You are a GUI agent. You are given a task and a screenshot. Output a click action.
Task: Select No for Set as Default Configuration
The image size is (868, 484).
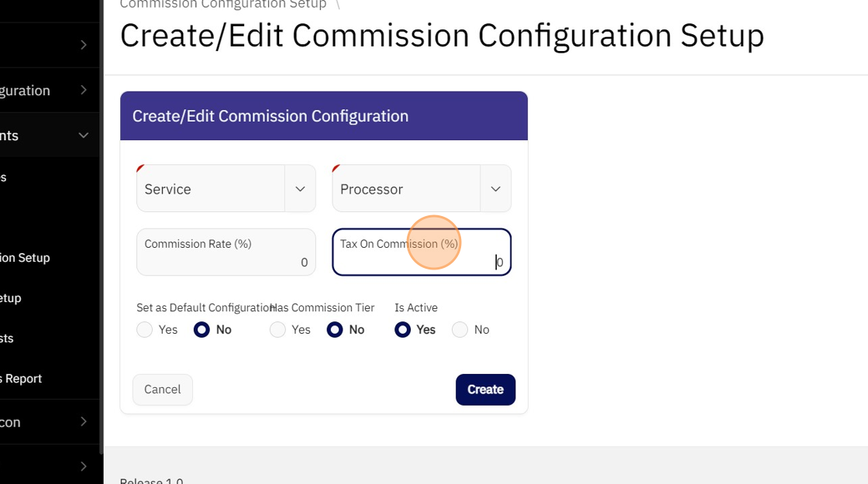201,330
